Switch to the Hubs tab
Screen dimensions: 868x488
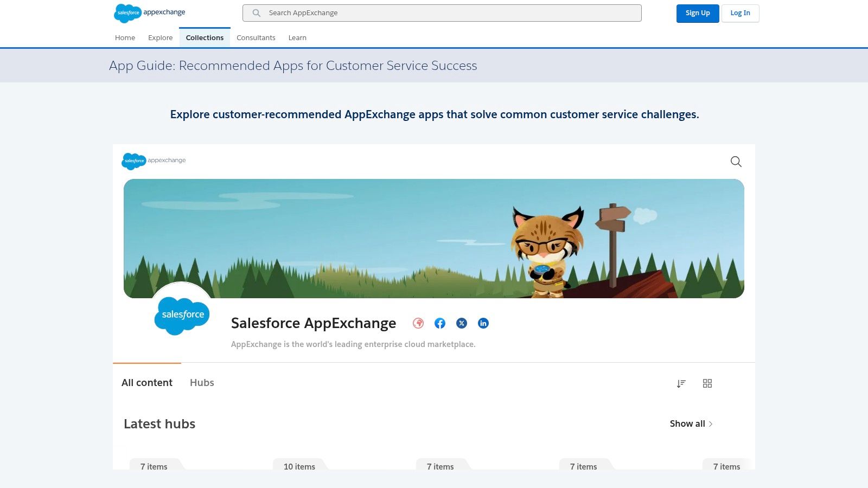point(201,382)
